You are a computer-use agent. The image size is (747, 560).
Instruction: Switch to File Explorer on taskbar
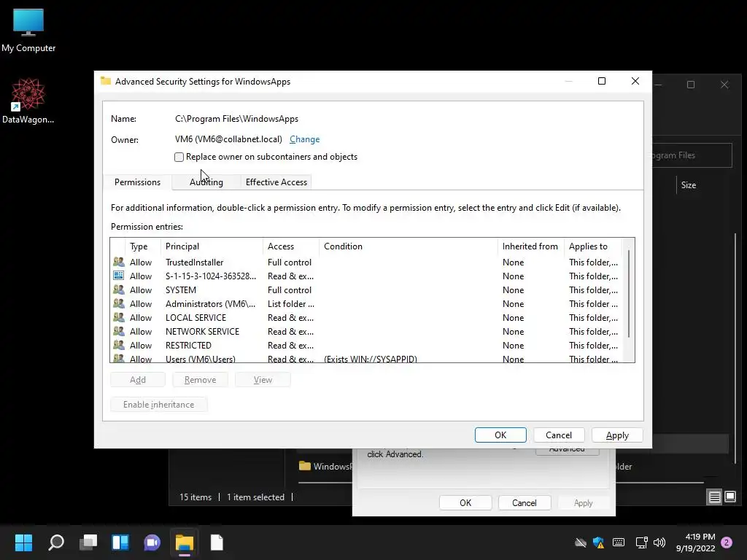(x=185, y=542)
